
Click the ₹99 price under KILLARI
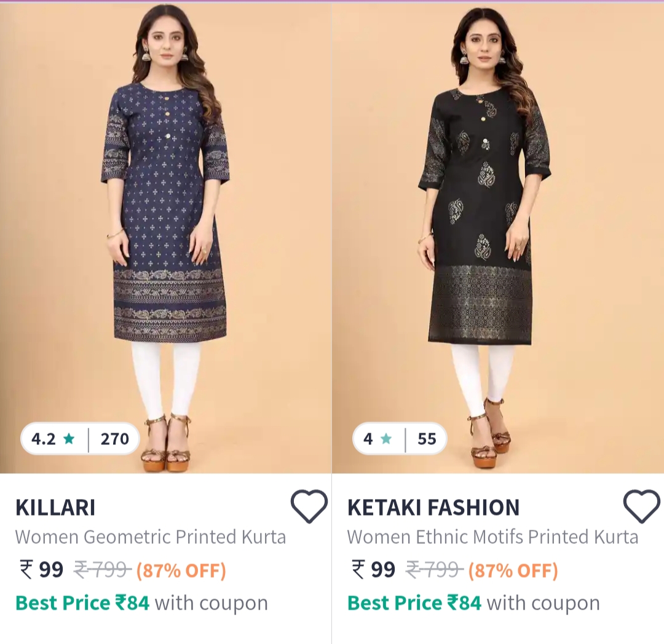click(x=42, y=570)
